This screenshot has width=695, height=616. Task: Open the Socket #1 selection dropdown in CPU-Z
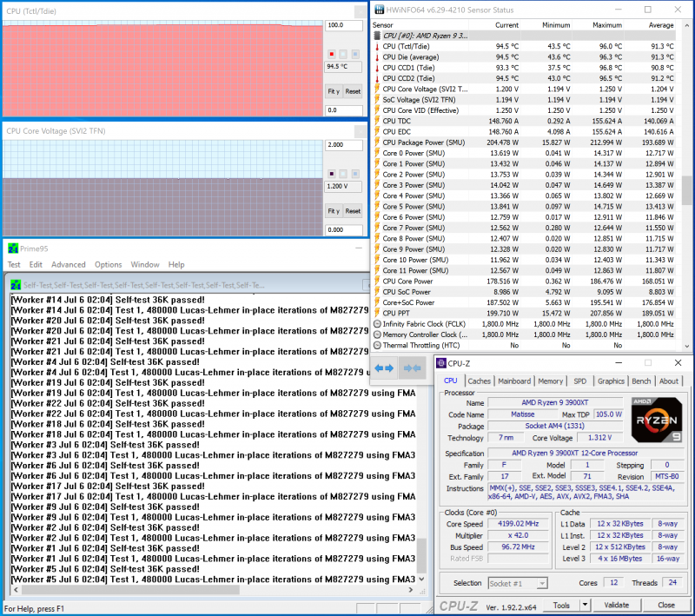(518, 583)
